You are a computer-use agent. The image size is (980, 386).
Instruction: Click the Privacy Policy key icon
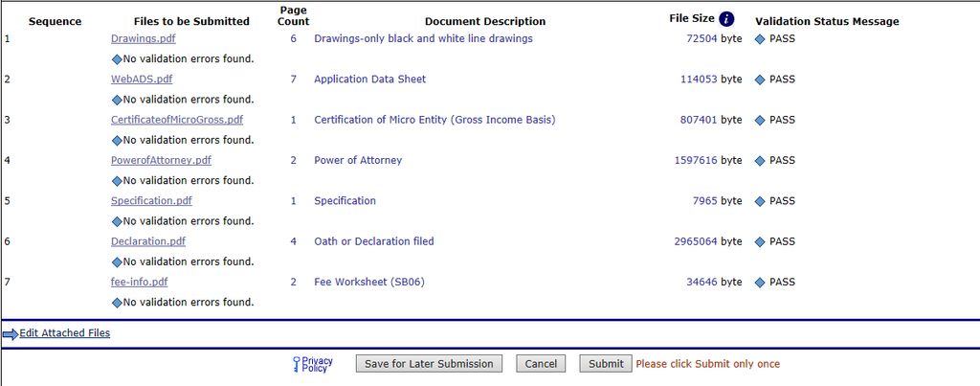coord(297,365)
